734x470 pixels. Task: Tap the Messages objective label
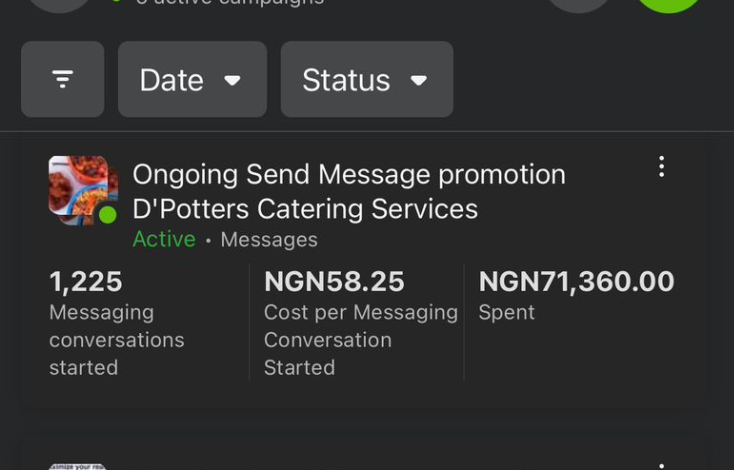pyautogui.click(x=269, y=240)
